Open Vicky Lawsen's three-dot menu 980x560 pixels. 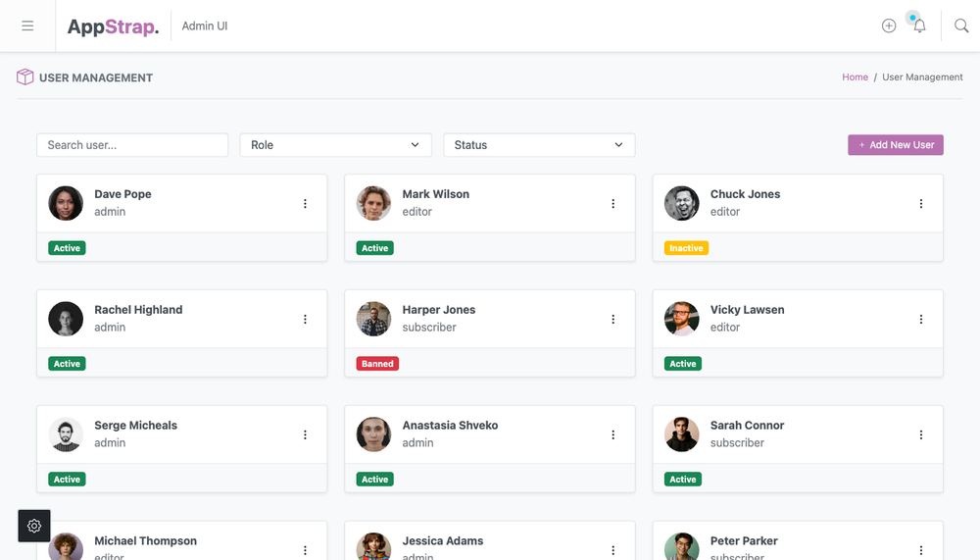click(x=921, y=319)
